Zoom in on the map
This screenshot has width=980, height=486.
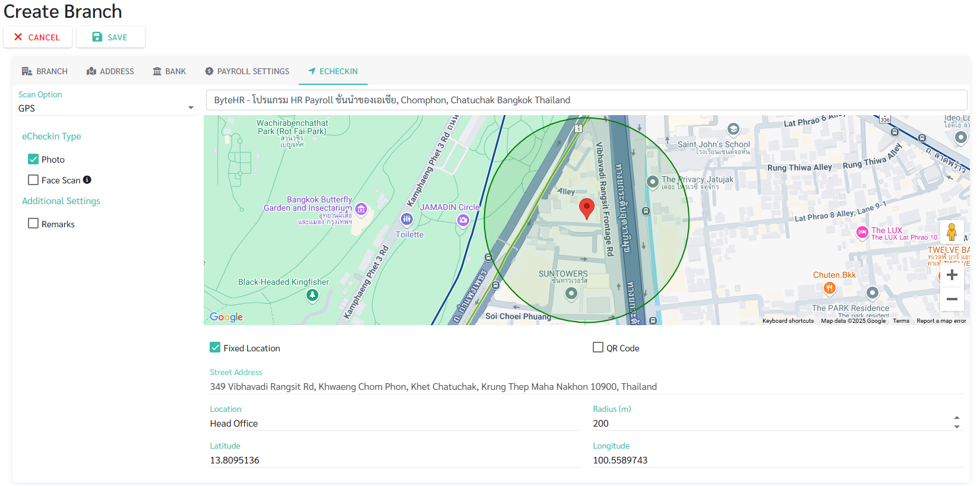coord(951,275)
